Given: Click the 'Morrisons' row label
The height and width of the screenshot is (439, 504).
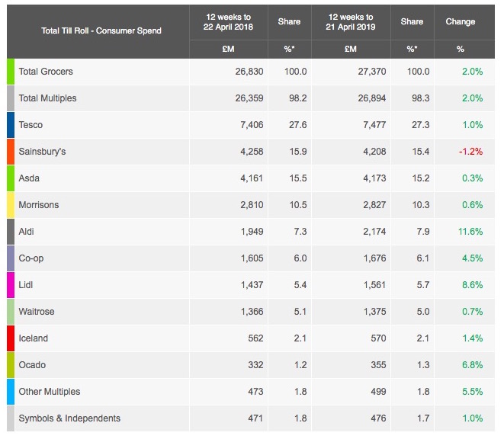Looking at the screenshot, I should point(39,205).
